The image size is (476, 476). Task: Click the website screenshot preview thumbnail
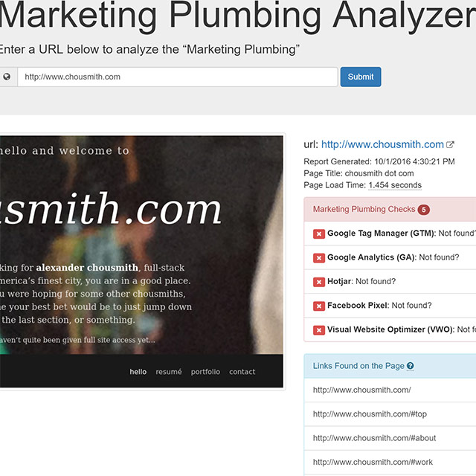click(x=141, y=261)
